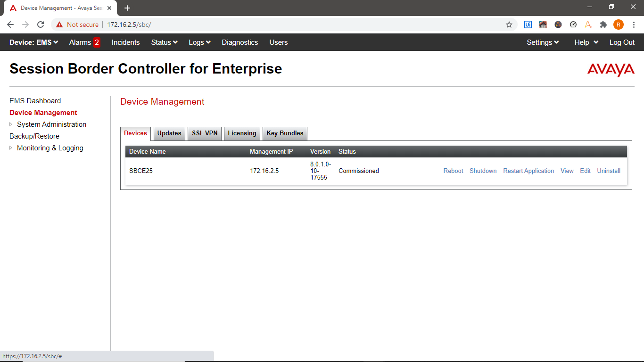Switch to the Updates tab
The height and width of the screenshot is (362, 644).
click(x=169, y=133)
